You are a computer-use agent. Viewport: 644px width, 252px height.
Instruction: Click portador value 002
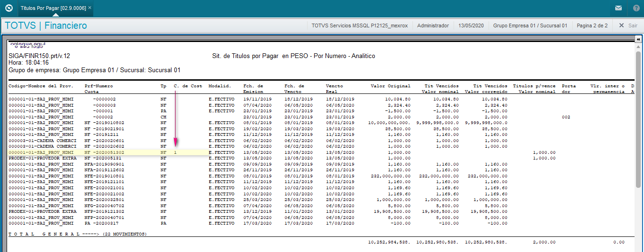click(x=566, y=117)
